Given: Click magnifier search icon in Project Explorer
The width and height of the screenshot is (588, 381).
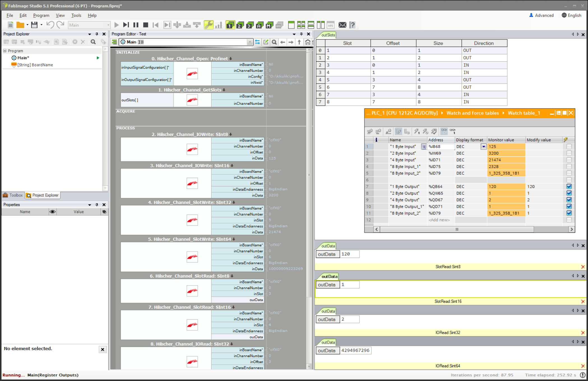Looking at the screenshot, I should [93, 42].
